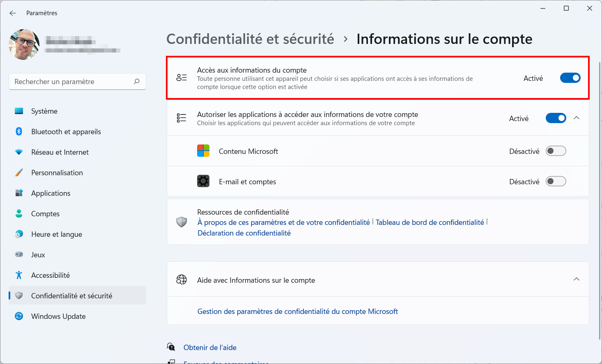Viewport: 602px width, 364px height.
Task: Click the Confidentialité et sécurité breadcrumb heading
Action: (250, 39)
